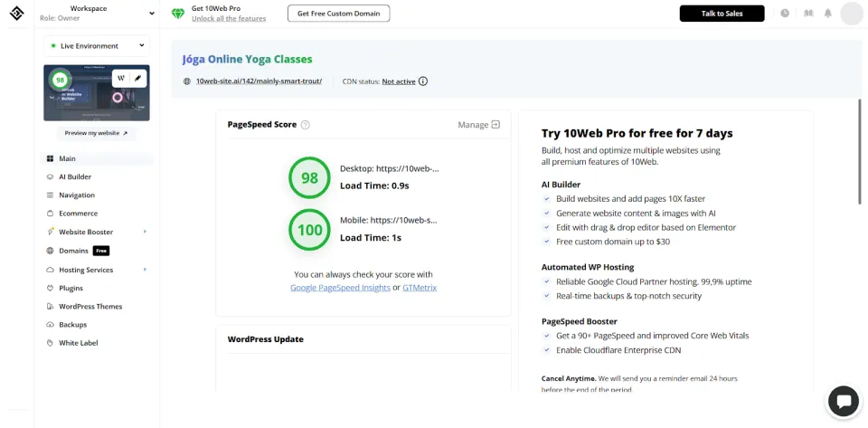
Task: Click the WordPress admin icon on thumbnail
Action: pos(121,78)
